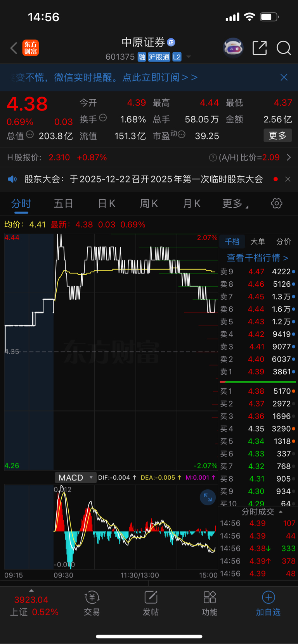Tap the L2 level badge
Image resolution: width=298 pixels, height=644 pixels.
tap(177, 57)
